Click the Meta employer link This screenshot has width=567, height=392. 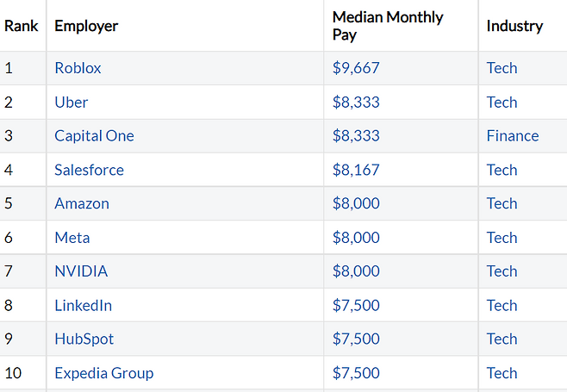click(72, 238)
